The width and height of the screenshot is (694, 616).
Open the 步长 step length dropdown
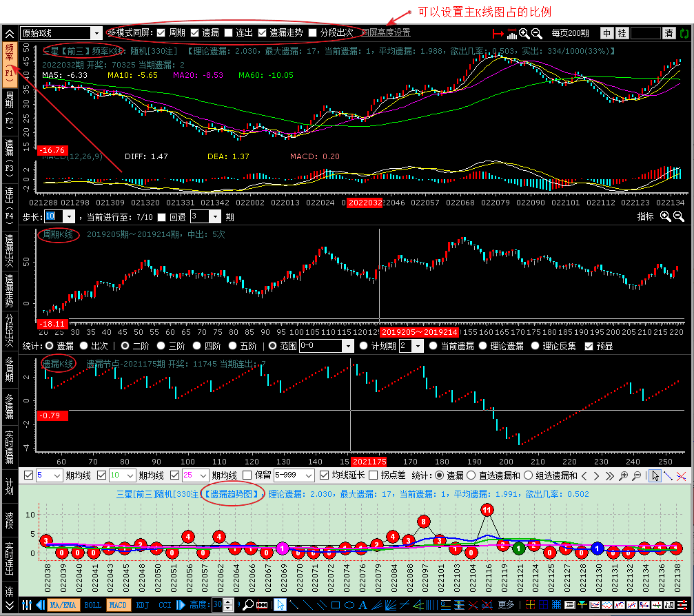[x=69, y=217]
